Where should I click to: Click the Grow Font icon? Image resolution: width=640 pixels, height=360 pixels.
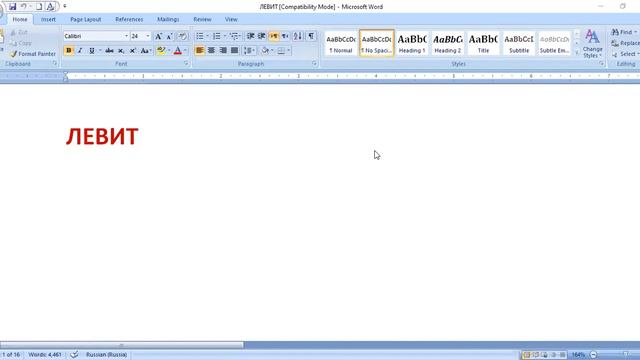pos(158,36)
